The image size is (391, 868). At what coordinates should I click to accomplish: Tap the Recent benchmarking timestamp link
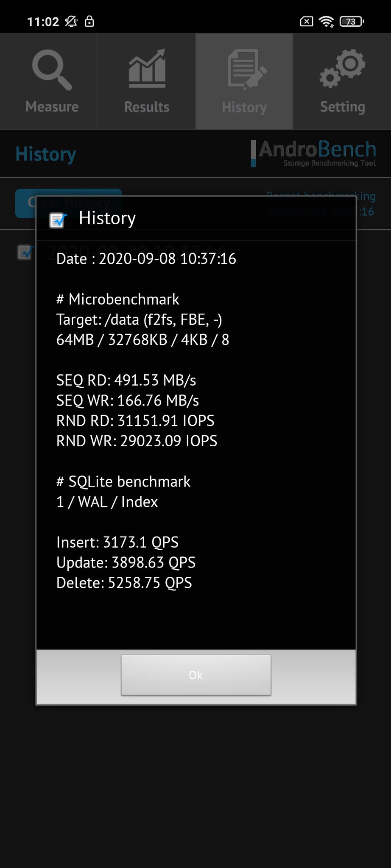pos(321,204)
